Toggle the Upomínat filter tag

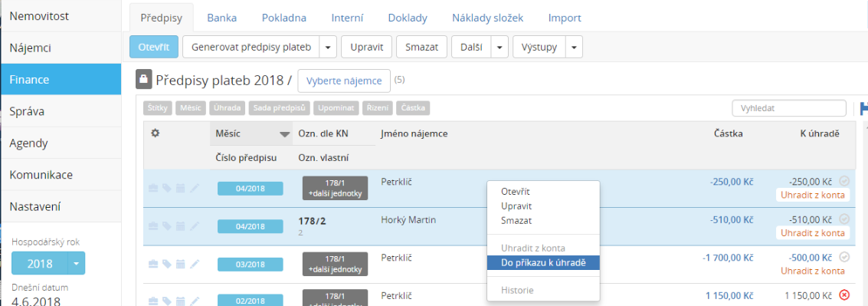pyautogui.click(x=336, y=107)
